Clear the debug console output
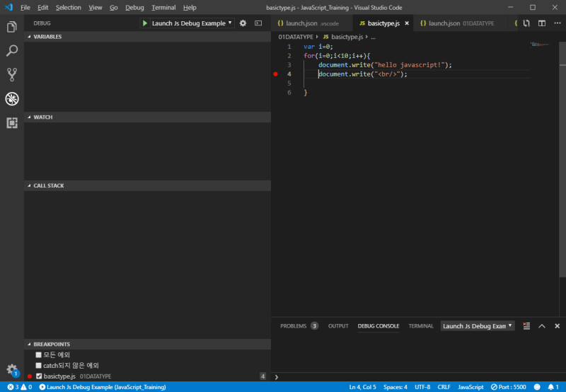The image size is (566, 392). pos(526,326)
